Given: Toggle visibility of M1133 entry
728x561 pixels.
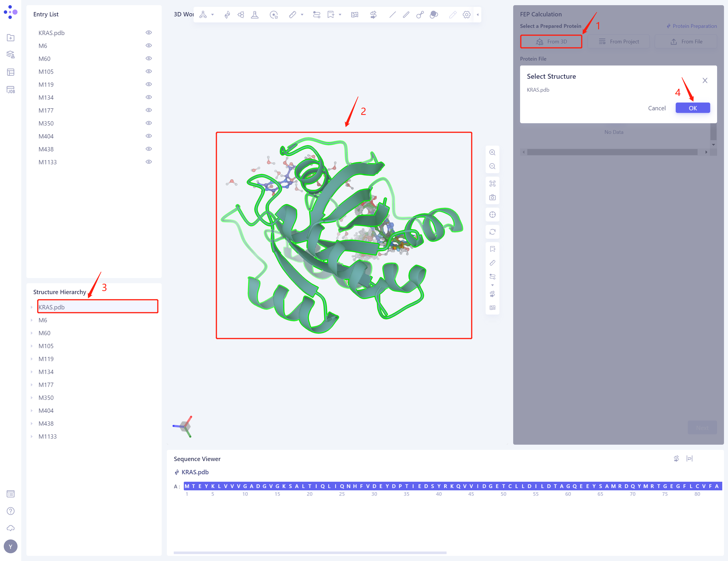Looking at the screenshot, I should pos(149,162).
